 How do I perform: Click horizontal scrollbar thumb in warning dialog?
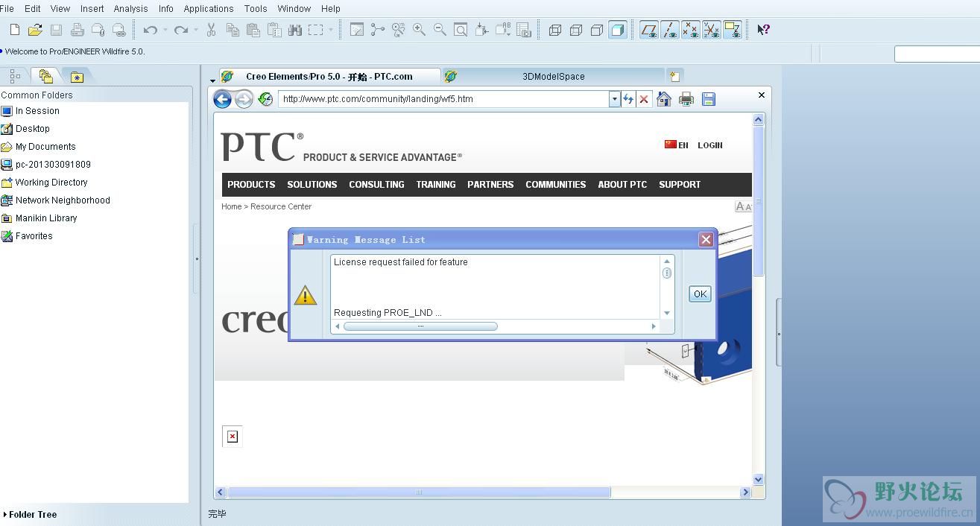(420, 326)
